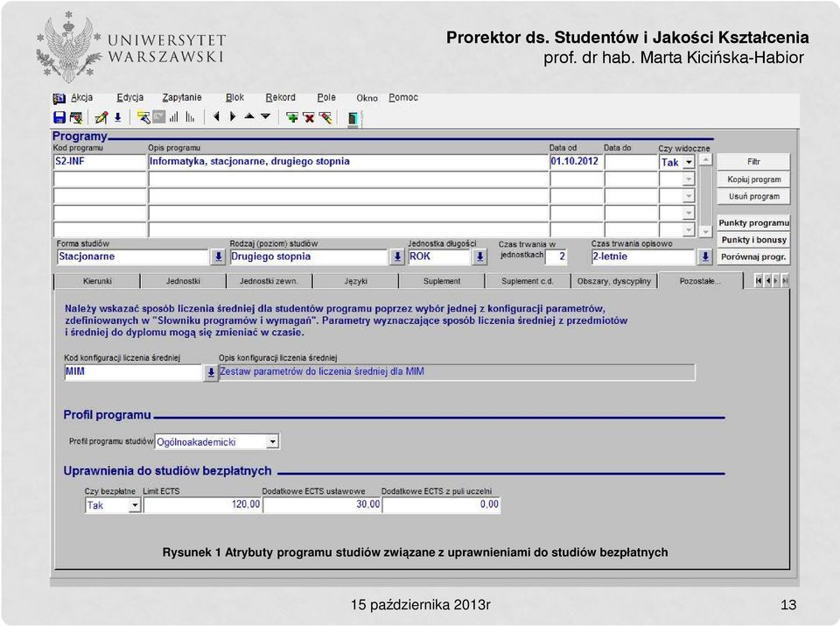Screen dimensions: 840x626
Task: Open Czy bezpłatne dropdown showing Tak
Action: pos(135,505)
